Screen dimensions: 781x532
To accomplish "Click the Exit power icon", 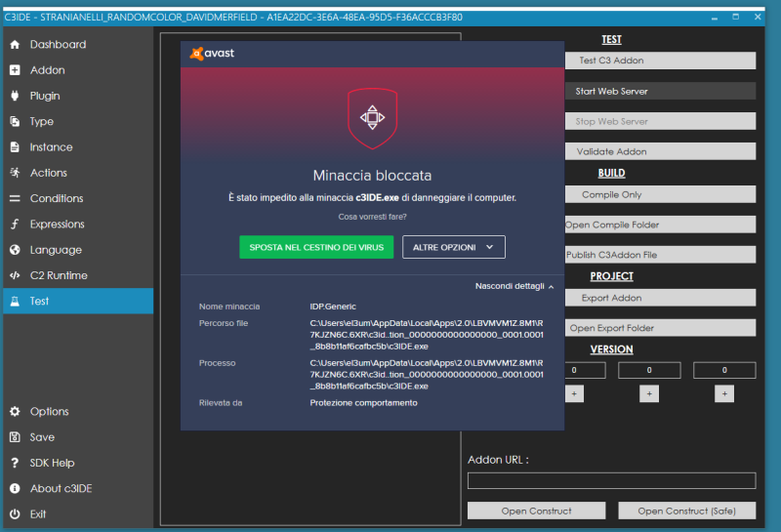I will coord(15,514).
